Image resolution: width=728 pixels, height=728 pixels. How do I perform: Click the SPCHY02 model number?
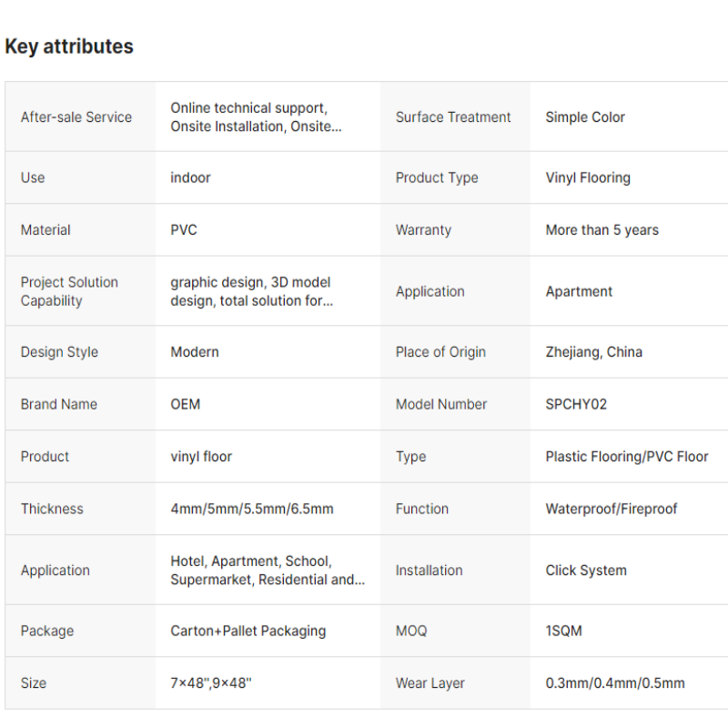[x=576, y=404]
